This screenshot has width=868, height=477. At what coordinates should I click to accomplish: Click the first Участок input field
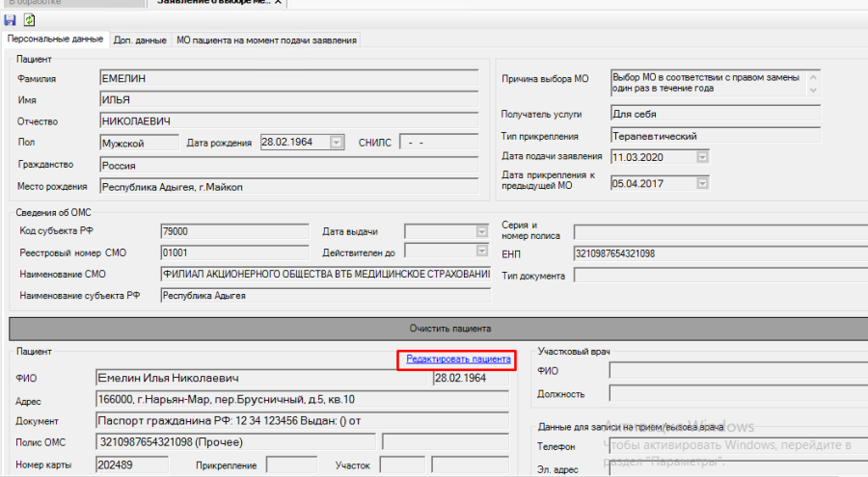[402, 464]
